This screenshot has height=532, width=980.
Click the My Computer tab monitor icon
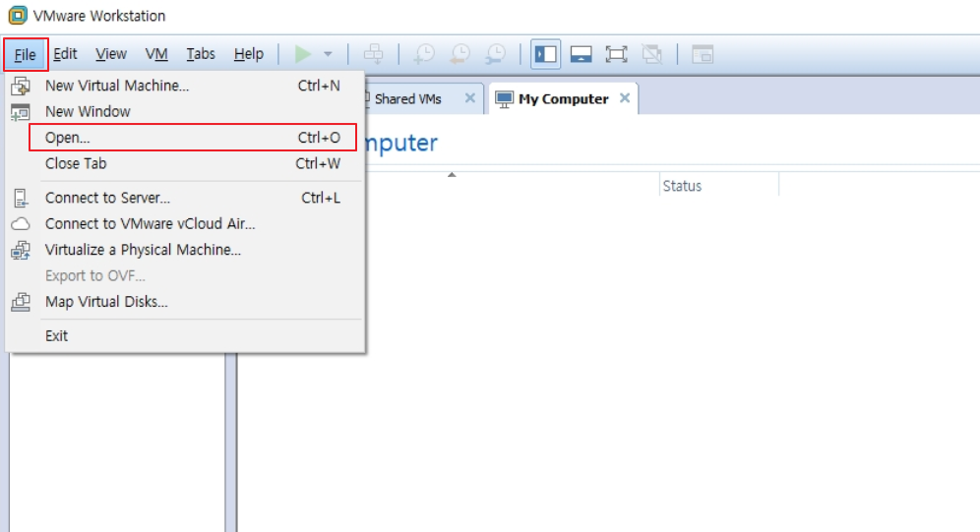click(x=504, y=99)
